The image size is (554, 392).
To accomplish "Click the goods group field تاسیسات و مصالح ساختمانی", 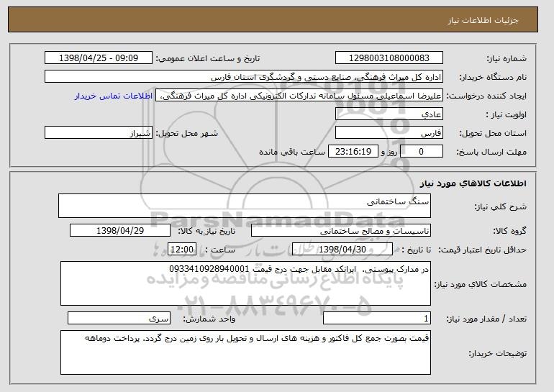I will [341, 231].
